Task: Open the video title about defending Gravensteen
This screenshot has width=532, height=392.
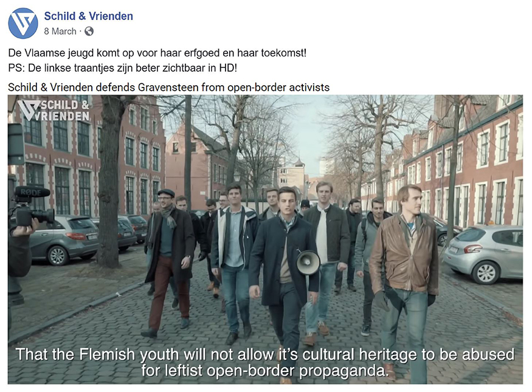Action: 168,88
